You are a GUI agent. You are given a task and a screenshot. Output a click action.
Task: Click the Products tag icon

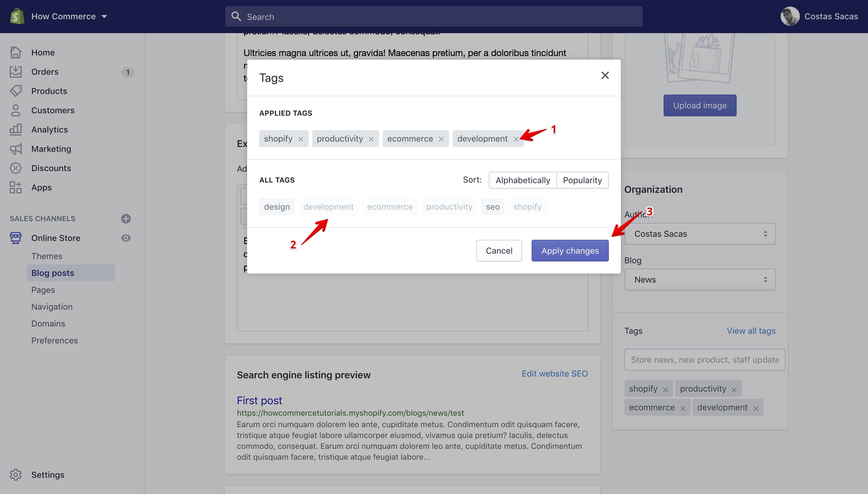pos(16,91)
